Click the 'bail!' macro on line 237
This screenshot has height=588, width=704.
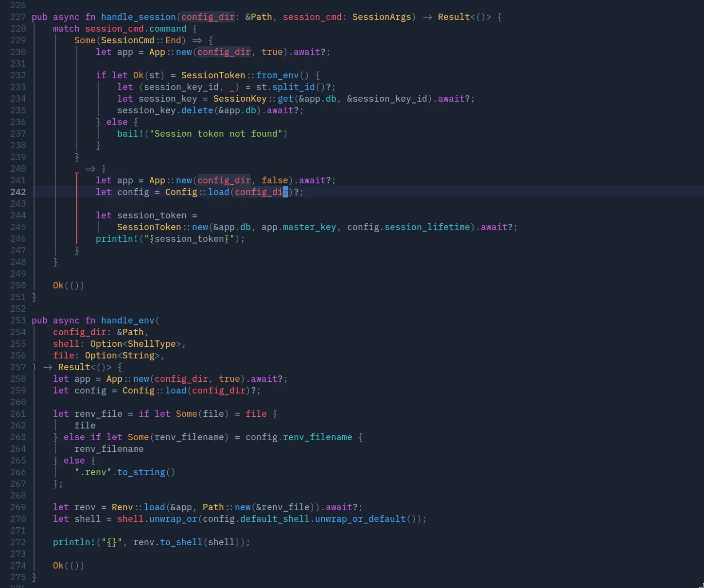point(130,134)
